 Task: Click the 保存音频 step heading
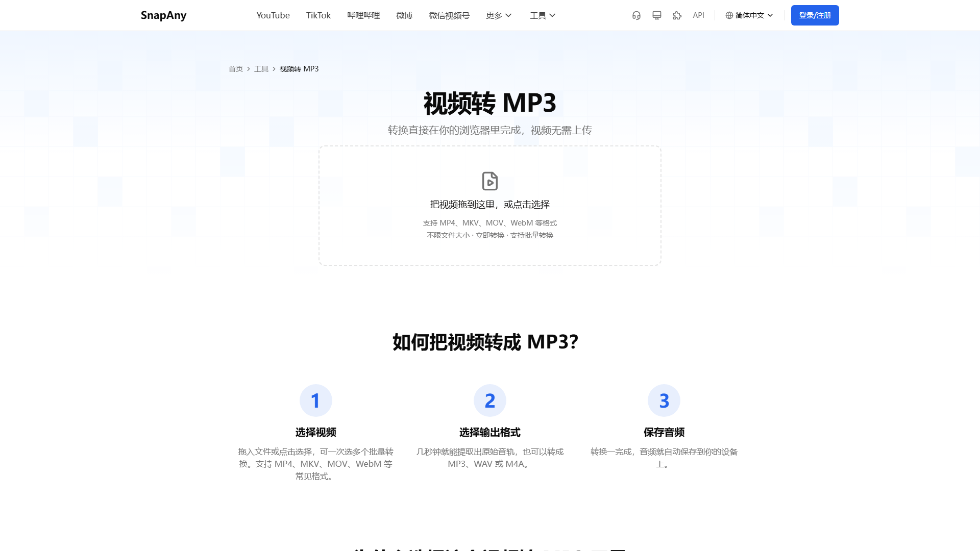664,433
